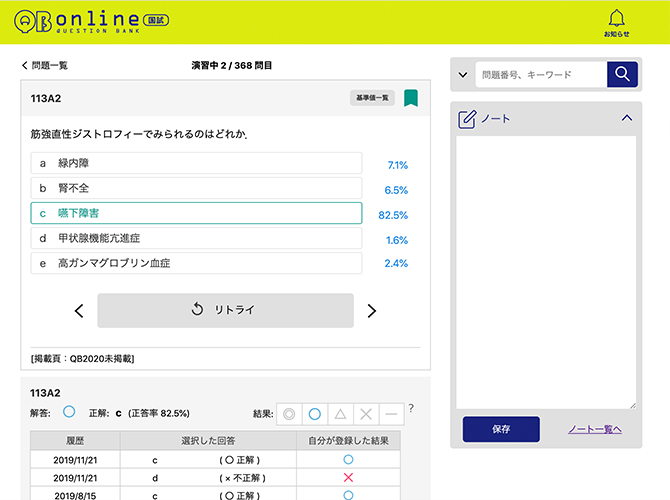Screen dimensions: 670x500
Task: Go to previous question arrow
Action: click(x=79, y=311)
